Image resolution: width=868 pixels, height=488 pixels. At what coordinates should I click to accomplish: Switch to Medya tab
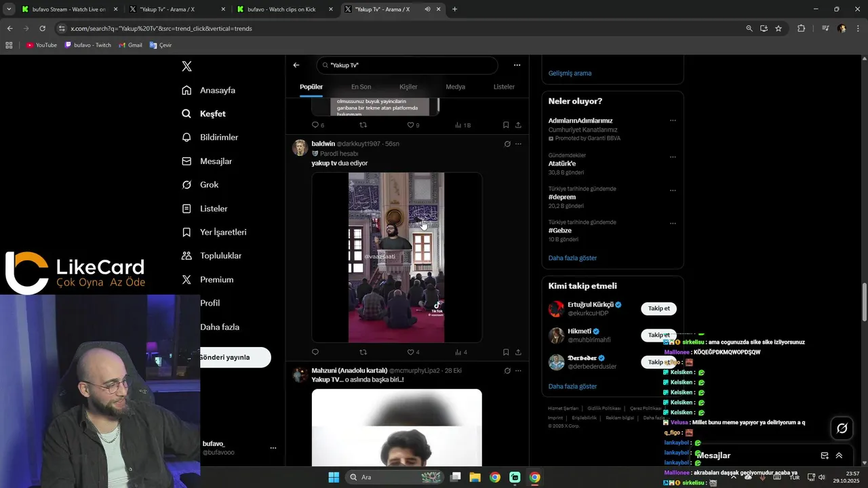tap(456, 87)
